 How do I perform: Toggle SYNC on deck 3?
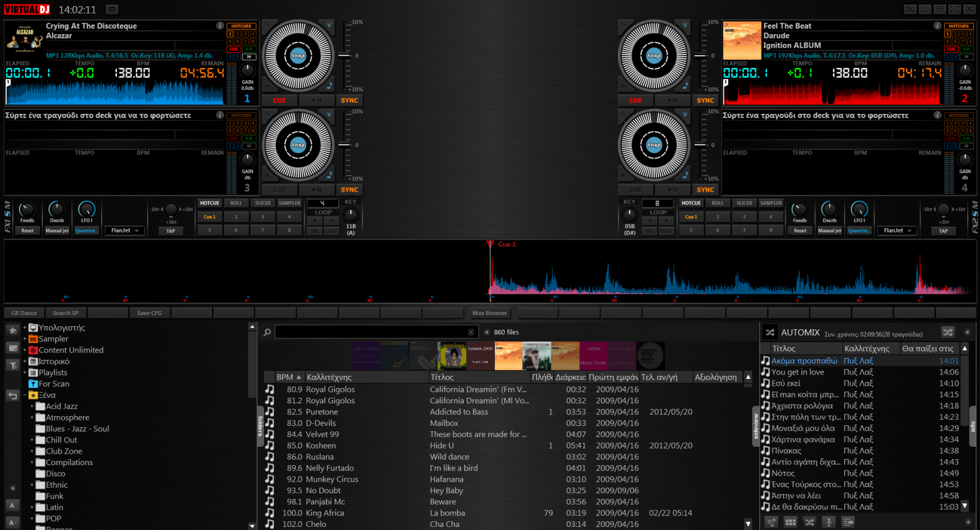[349, 190]
